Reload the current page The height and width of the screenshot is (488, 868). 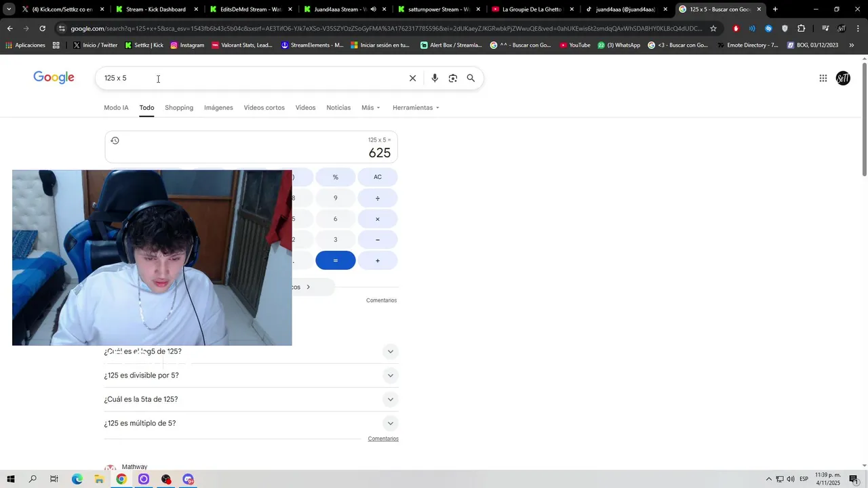pos(42,28)
